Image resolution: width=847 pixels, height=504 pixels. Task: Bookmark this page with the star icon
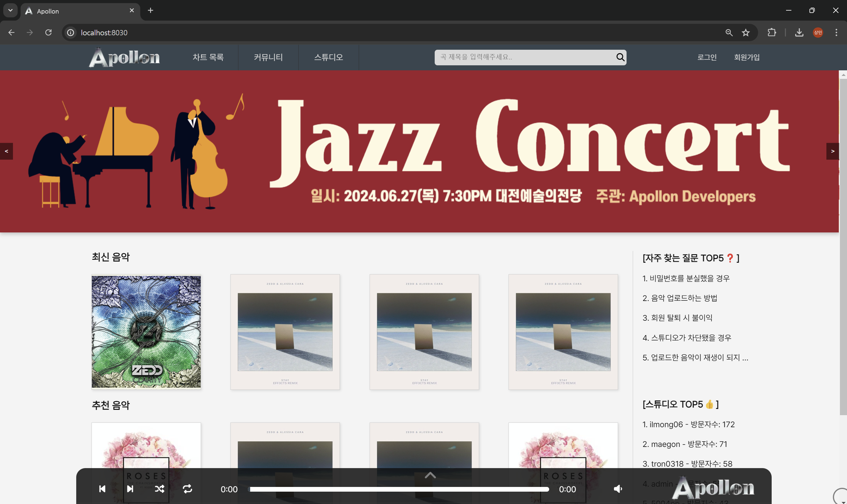click(746, 33)
